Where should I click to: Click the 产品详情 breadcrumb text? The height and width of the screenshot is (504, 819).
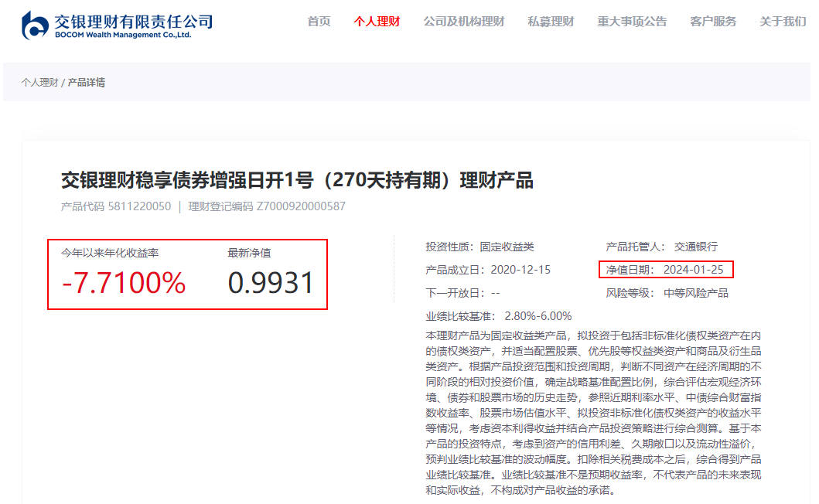point(86,83)
